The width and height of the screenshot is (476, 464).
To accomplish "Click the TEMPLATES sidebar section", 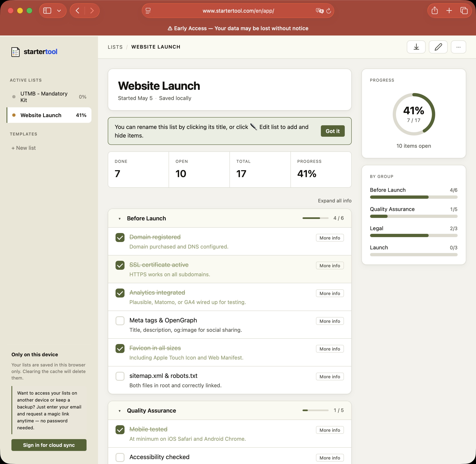I will pos(24,134).
